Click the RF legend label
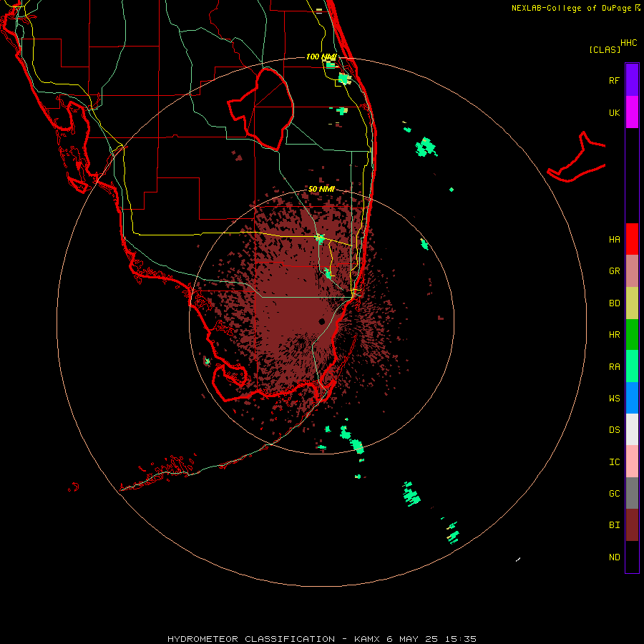This screenshot has height=644, width=644. coord(614,80)
